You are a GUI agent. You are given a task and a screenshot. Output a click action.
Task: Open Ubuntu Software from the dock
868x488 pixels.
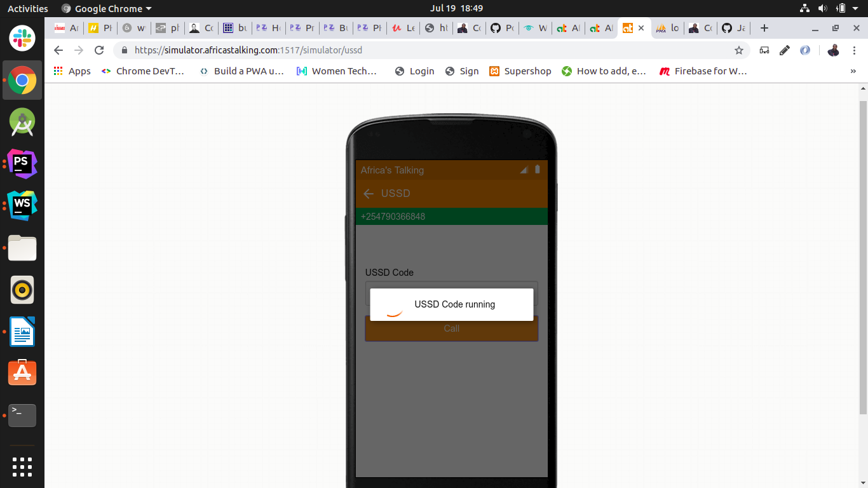[22, 373]
